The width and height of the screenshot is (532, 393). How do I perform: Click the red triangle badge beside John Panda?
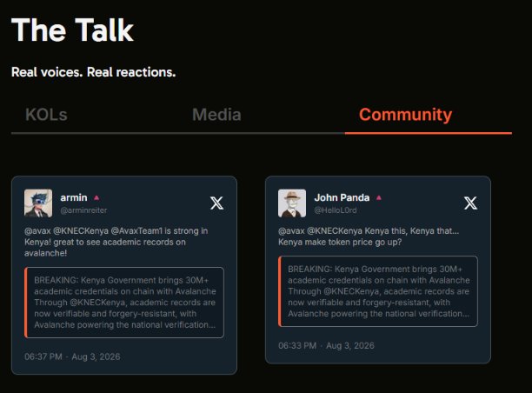pos(379,197)
